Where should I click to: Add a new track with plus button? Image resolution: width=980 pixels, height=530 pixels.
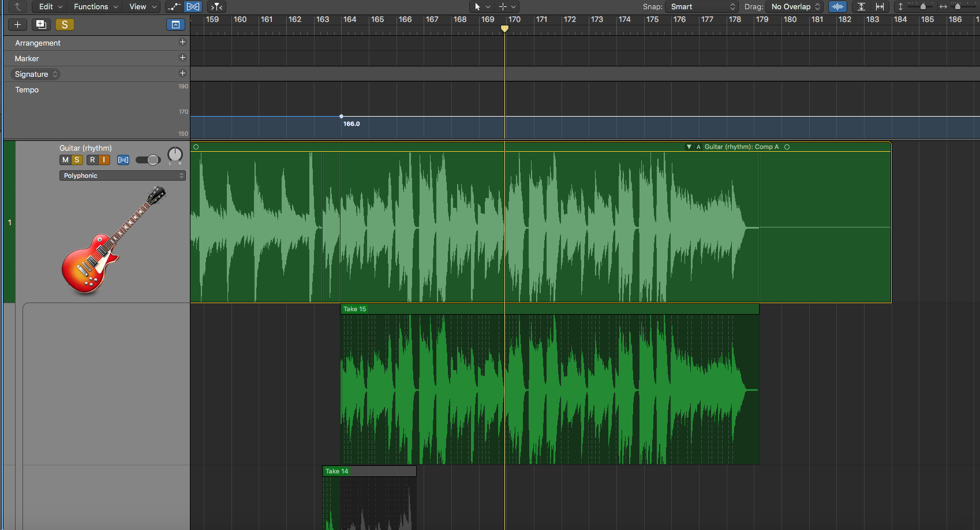tap(18, 25)
